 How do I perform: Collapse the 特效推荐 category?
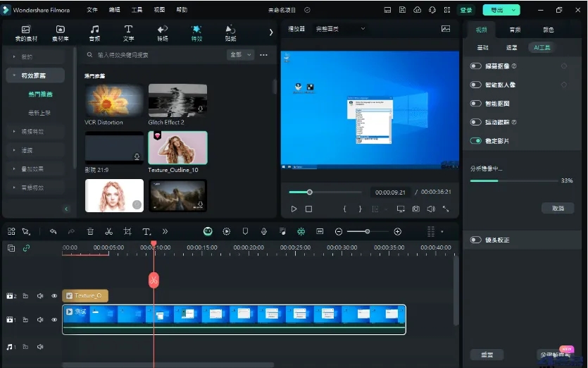(35, 75)
